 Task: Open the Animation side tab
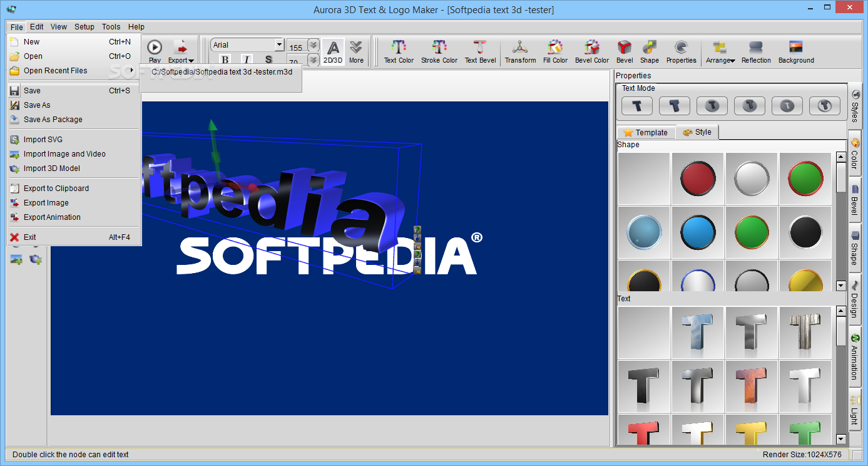point(855,358)
